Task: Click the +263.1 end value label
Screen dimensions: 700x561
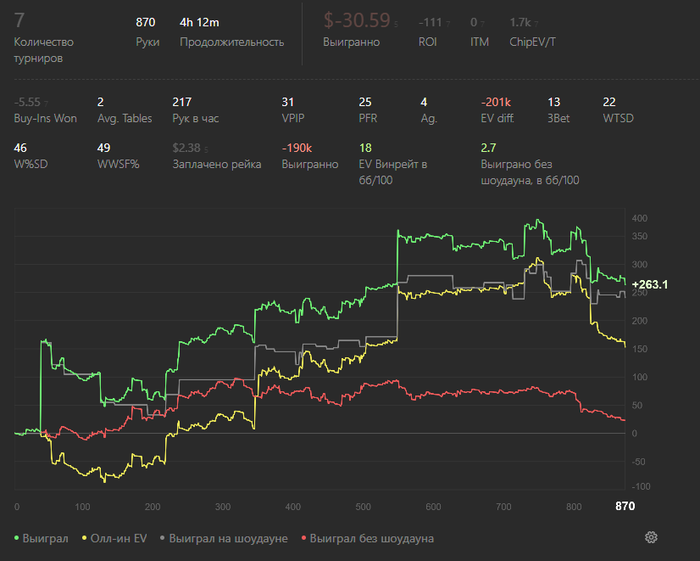Action: point(650,284)
